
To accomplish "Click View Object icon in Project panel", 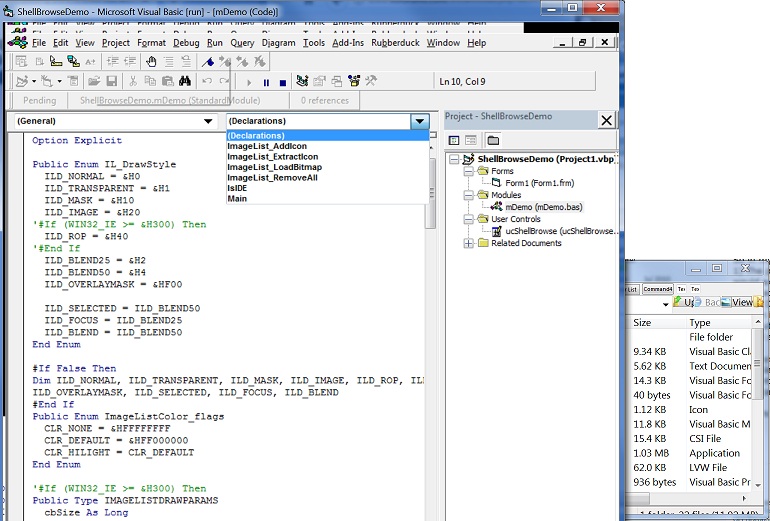I will click(471, 140).
